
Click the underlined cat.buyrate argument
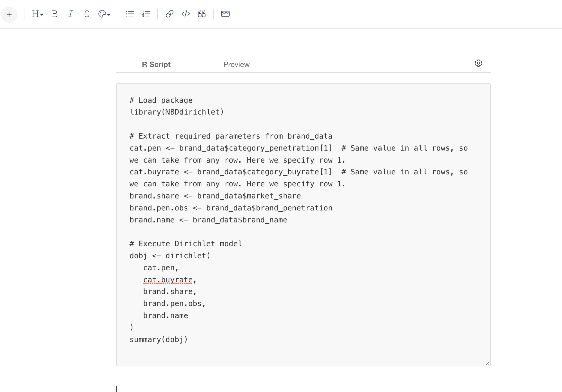[168, 279]
